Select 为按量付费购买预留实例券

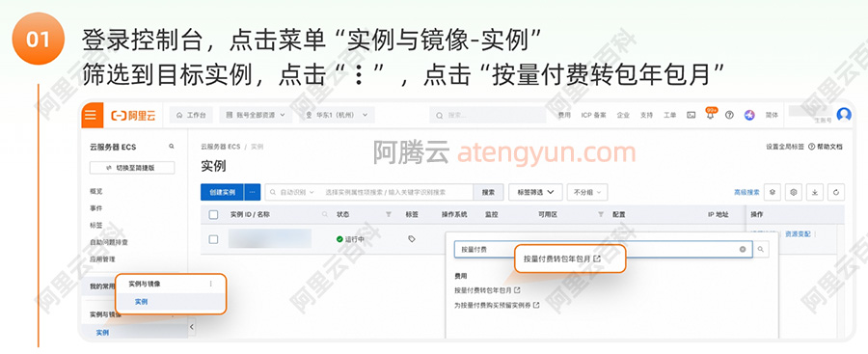[x=497, y=305]
